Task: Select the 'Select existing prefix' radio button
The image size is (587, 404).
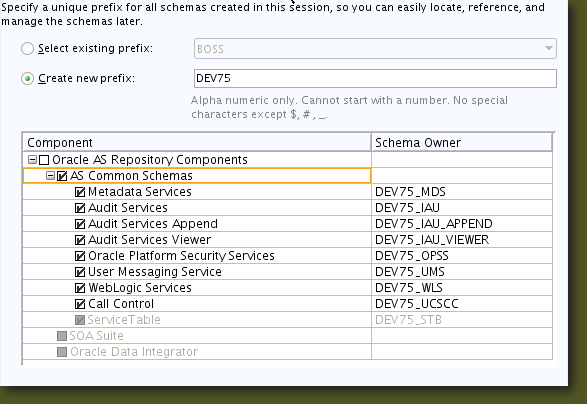Action: [27, 49]
